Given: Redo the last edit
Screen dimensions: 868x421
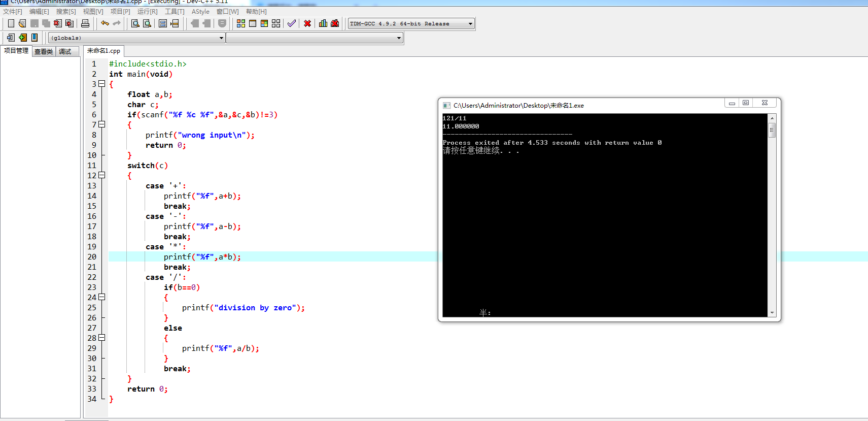Looking at the screenshot, I should click(117, 23).
